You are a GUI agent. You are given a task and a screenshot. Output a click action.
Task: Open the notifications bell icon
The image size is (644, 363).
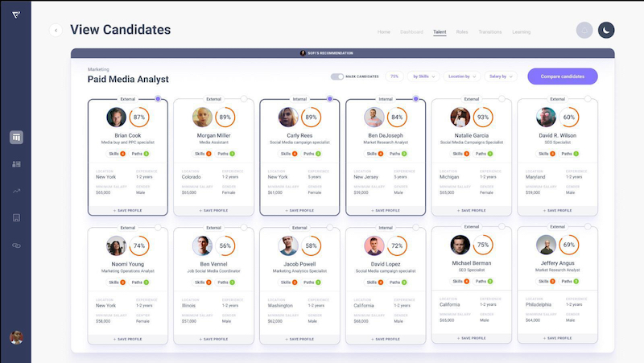[x=584, y=30]
